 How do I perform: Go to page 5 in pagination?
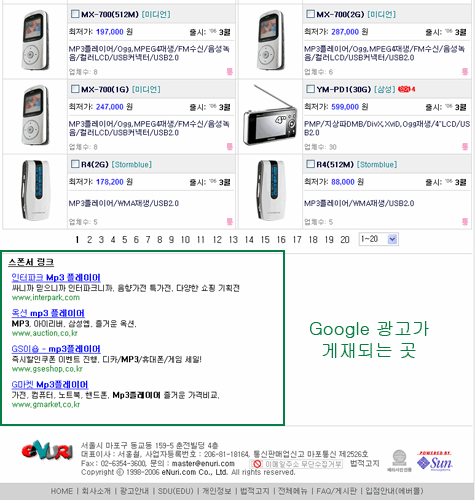(125, 240)
